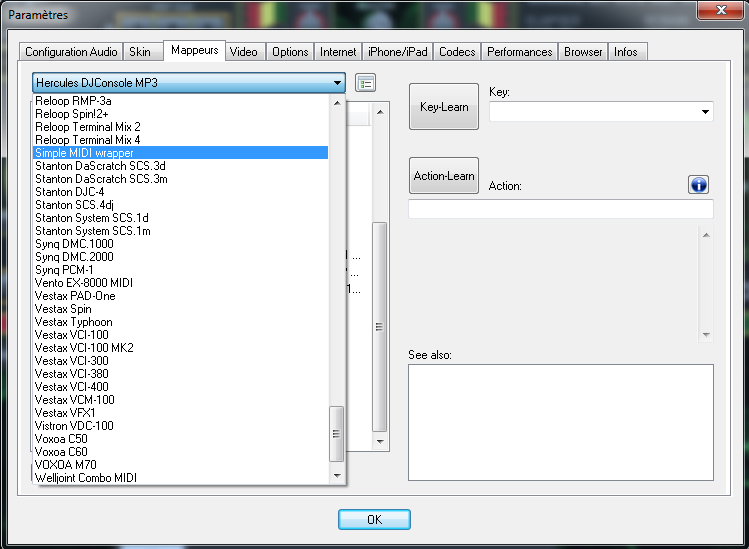The image size is (749, 549).
Task: Select Reloop Spin!2+ from list
Action: [x=181, y=114]
